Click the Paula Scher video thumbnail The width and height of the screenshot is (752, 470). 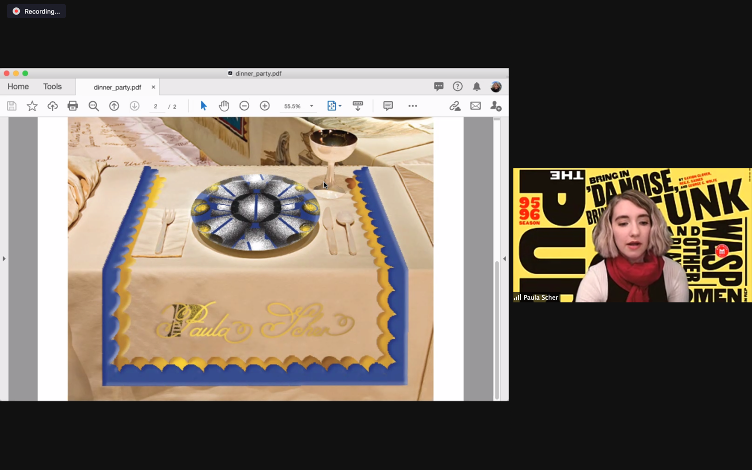(632, 235)
